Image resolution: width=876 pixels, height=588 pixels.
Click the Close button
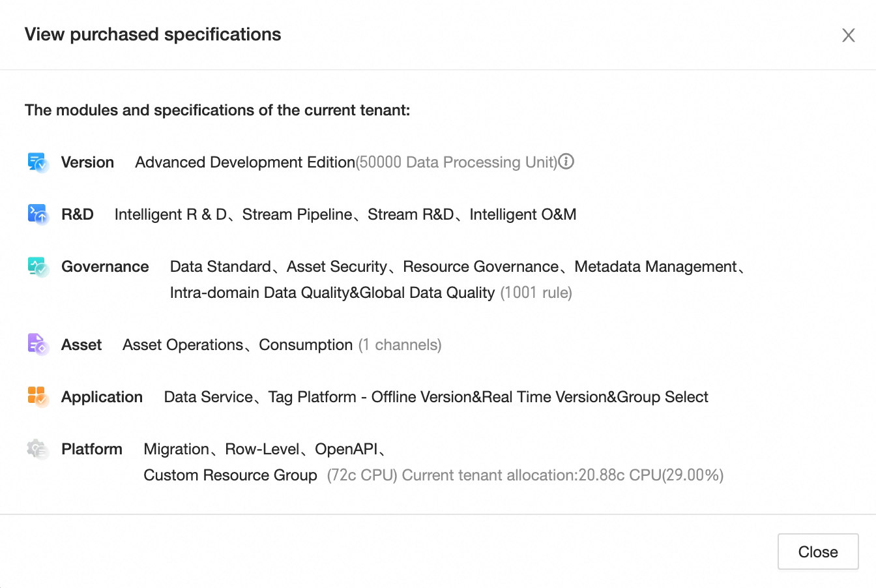(x=818, y=551)
